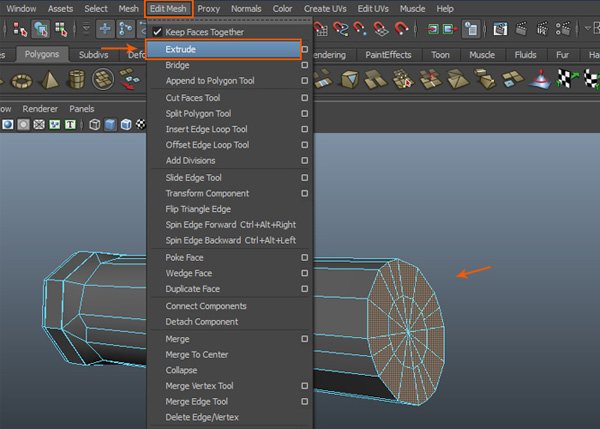Click the IPR render clapboard icon
600x429 pixels.
[542, 29]
